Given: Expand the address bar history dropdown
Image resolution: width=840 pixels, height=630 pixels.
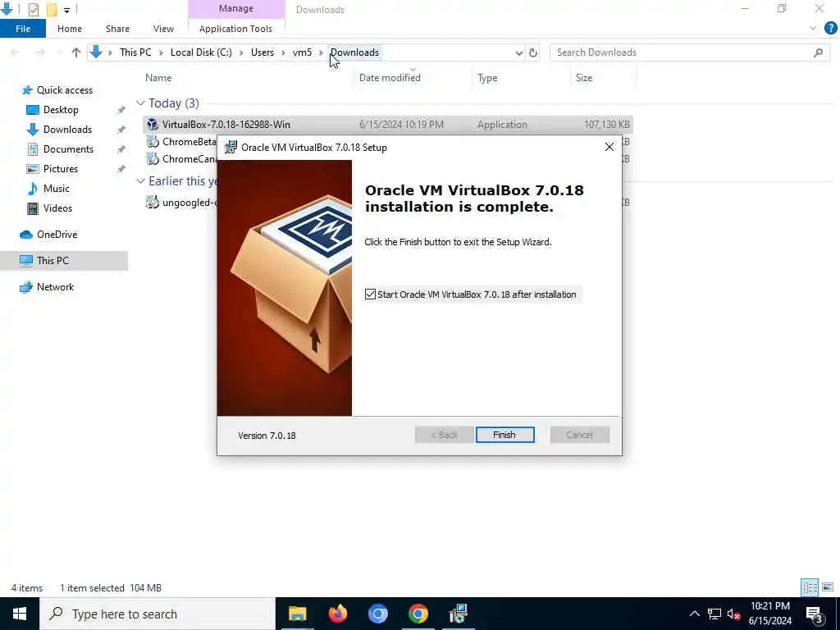Looking at the screenshot, I should 518,52.
